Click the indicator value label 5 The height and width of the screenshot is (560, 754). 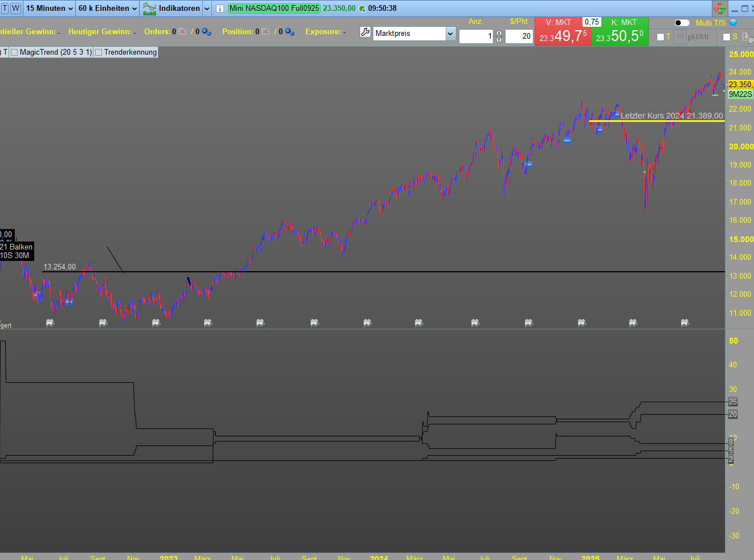[x=731, y=451]
